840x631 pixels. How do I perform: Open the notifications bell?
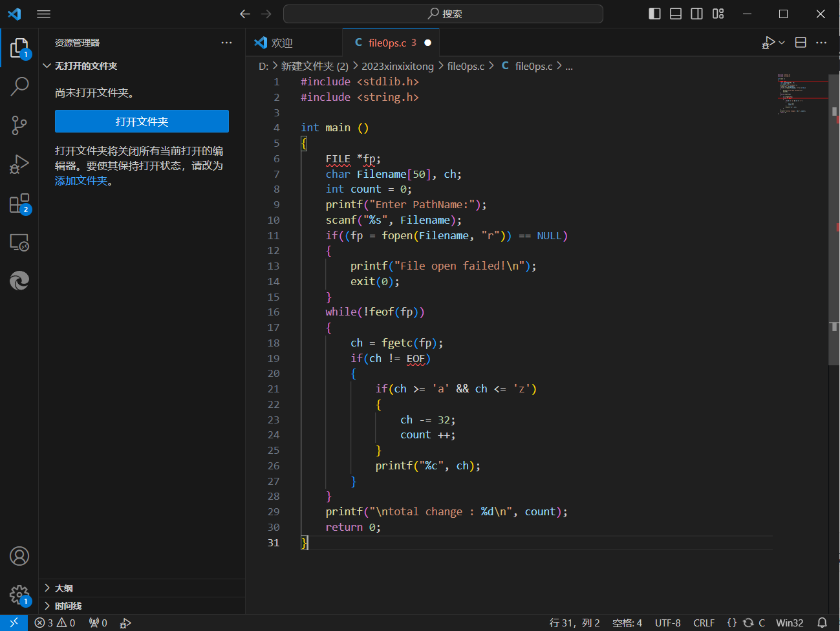822,623
